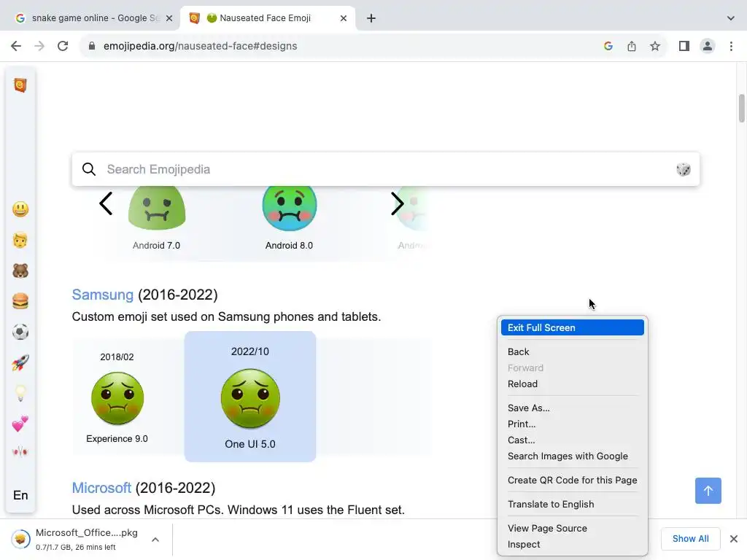This screenshot has height=560, width=747.
Task: Open the profile avatar icon
Action: click(x=708, y=46)
